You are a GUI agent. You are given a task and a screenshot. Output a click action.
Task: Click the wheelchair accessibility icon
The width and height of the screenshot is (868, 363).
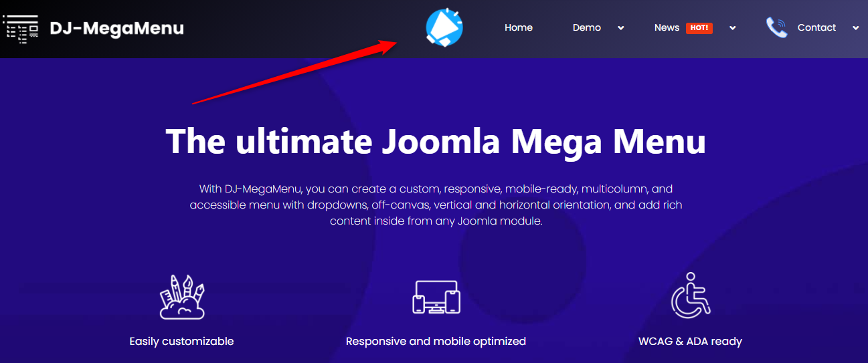pos(691,295)
